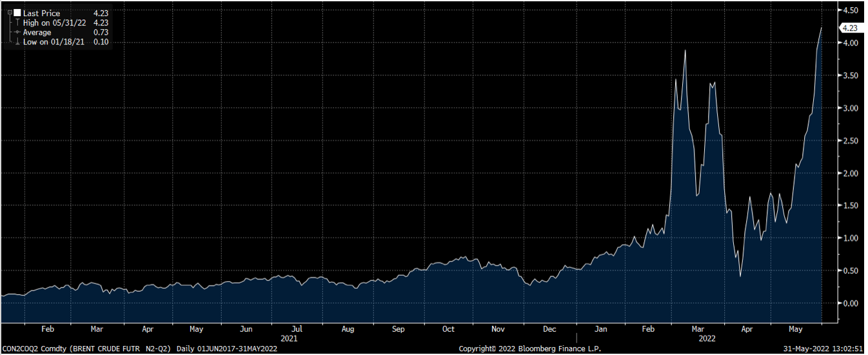Click the 4.23 last price axis flag
868x355 pixels.
click(x=849, y=28)
